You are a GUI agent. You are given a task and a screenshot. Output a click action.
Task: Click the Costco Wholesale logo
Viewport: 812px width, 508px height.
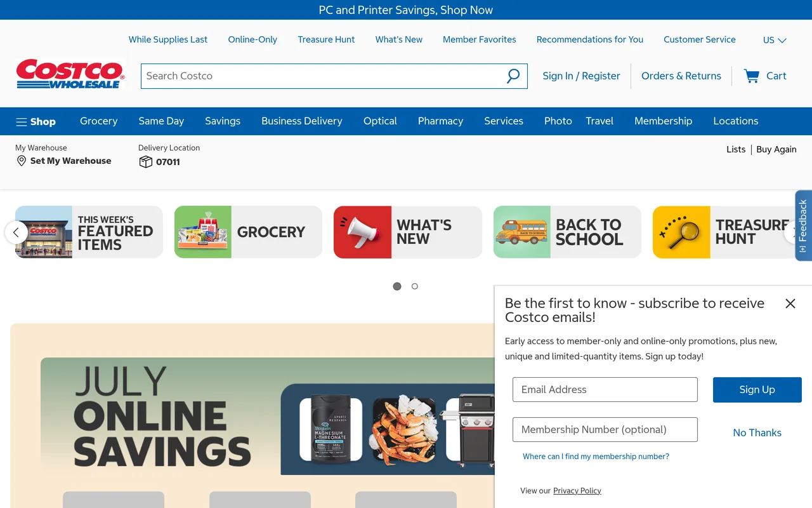pos(70,74)
